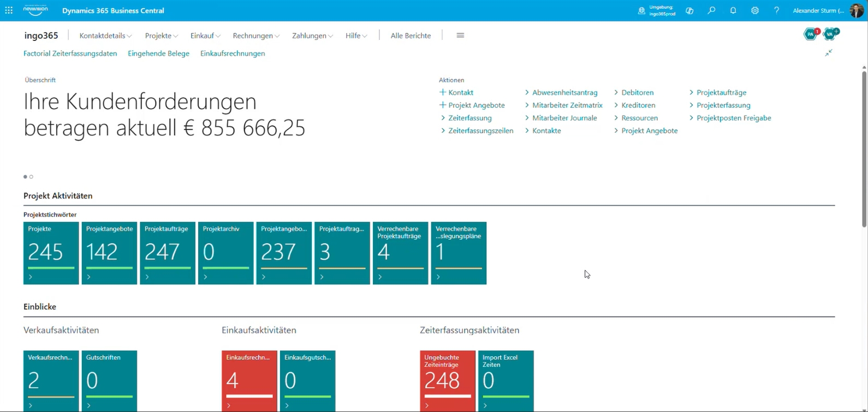The image size is (868, 412).
Task: Expand the Hilfe menu
Action: pos(356,35)
